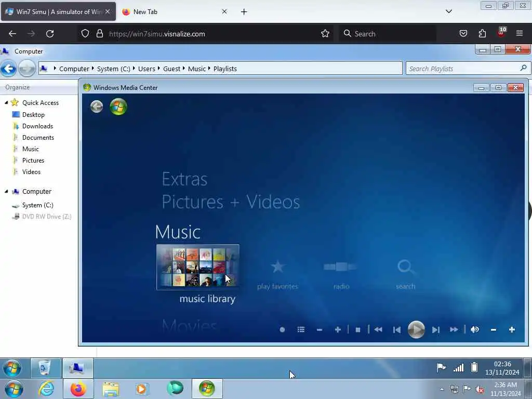Select the Movies category
This screenshot has width=532, height=399.
189,326
